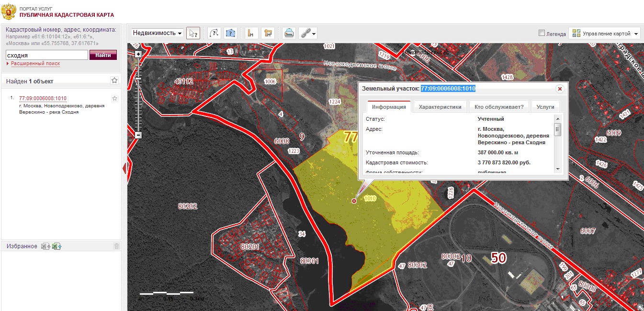Click the Найти search button
Screen dimensions: 644x311
pyautogui.click(x=103, y=55)
